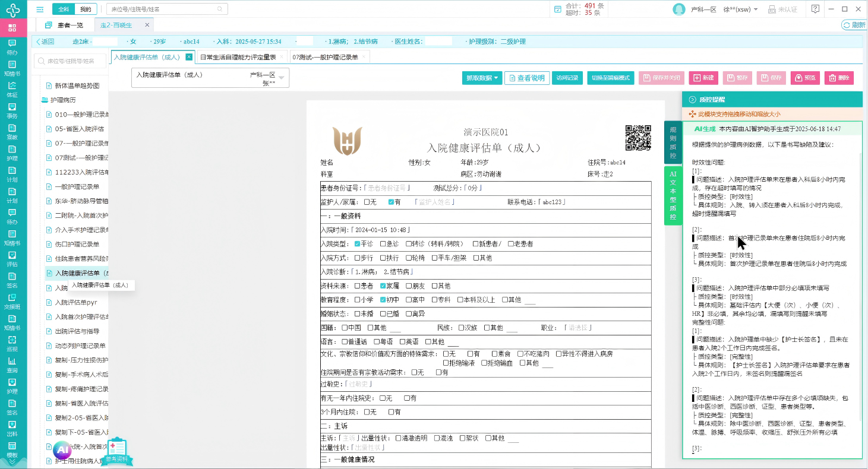
Task: Click the pink grid home icon
Action: tap(12, 28)
